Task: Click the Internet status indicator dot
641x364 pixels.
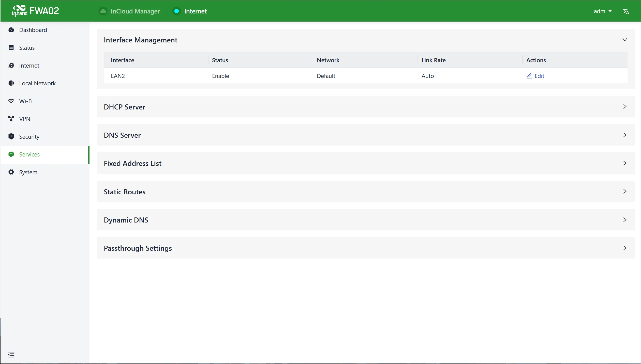Action: [176, 11]
